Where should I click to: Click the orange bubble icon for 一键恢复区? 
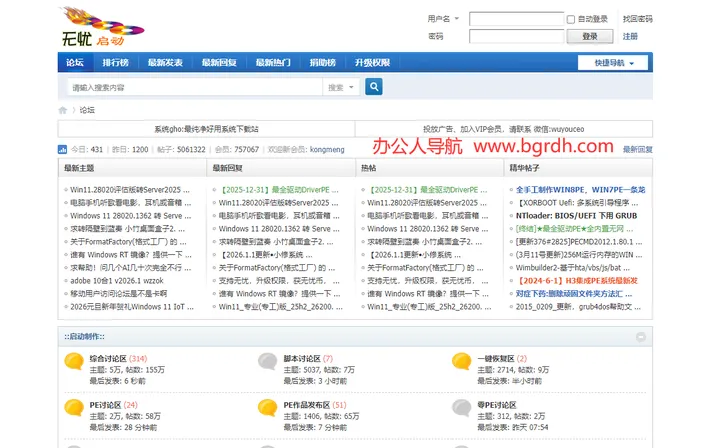tap(461, 362)
